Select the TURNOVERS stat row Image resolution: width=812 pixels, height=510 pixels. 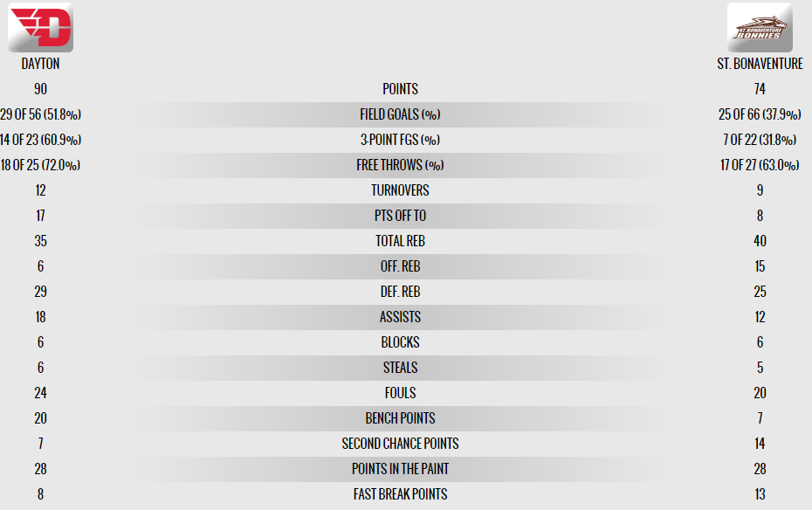coord(400,190)
